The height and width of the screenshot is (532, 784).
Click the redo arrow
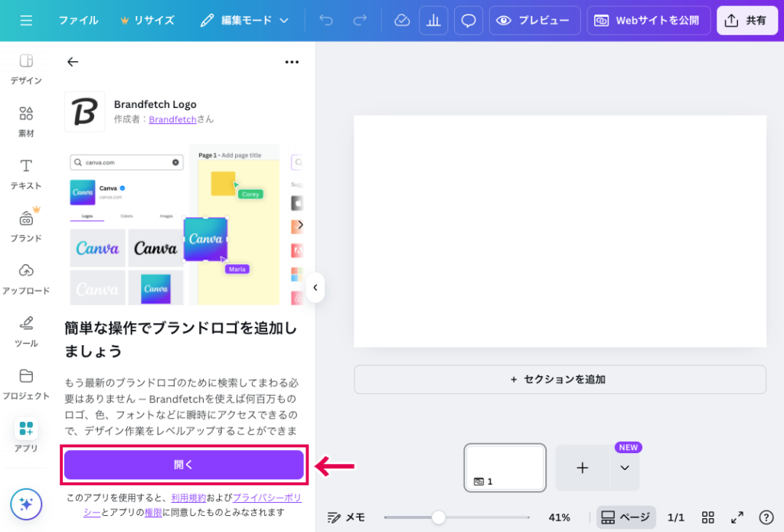[360, 21]
